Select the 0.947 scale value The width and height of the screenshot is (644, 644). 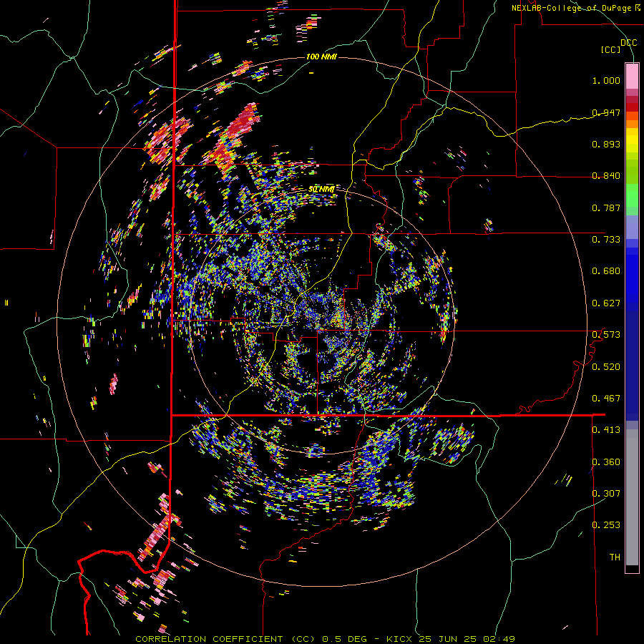[x=606, y=112]
